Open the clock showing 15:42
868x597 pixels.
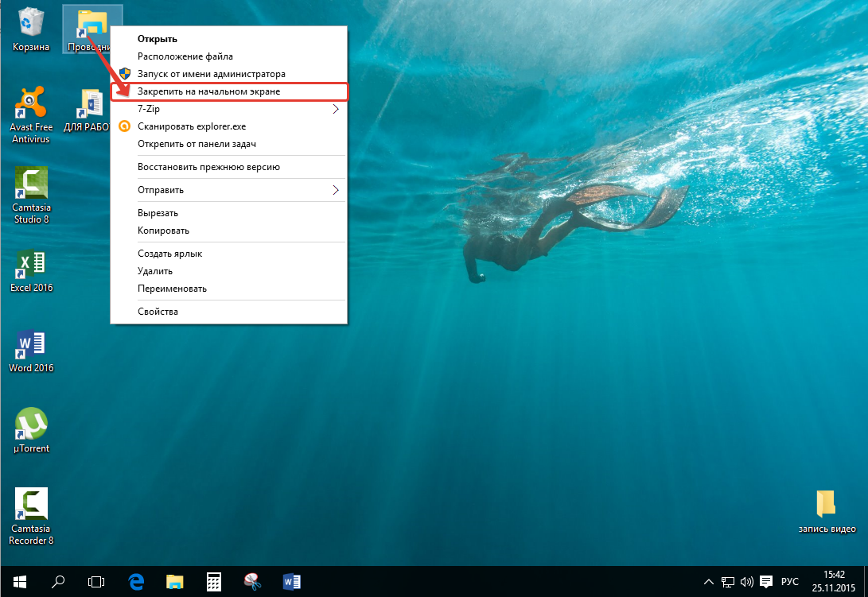pos(834,581)
